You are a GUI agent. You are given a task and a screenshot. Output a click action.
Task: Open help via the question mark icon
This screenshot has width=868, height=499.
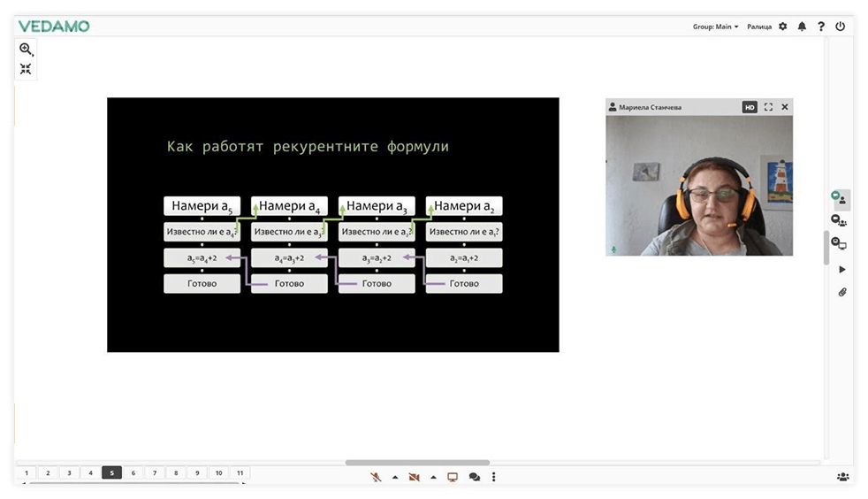click(821, 27)
